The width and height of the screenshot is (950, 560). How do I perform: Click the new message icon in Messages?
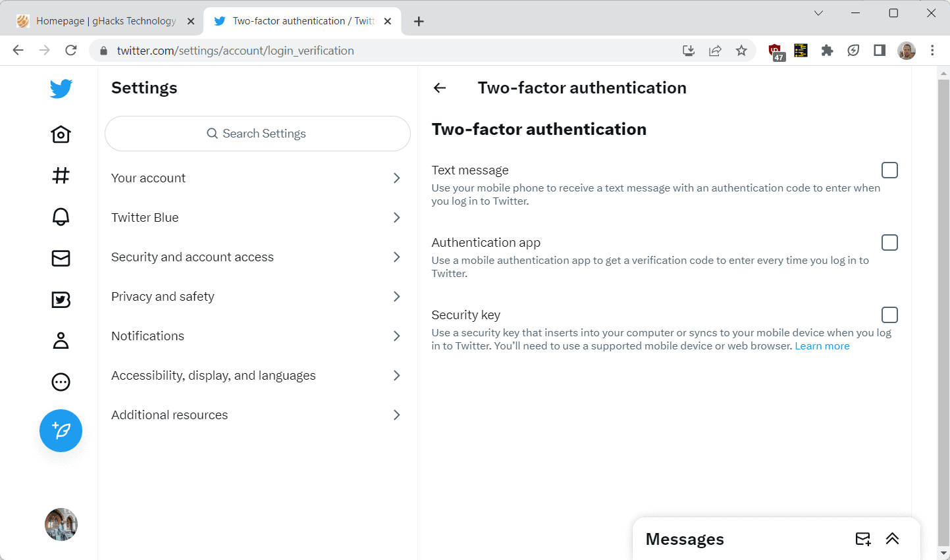point(862,538)
